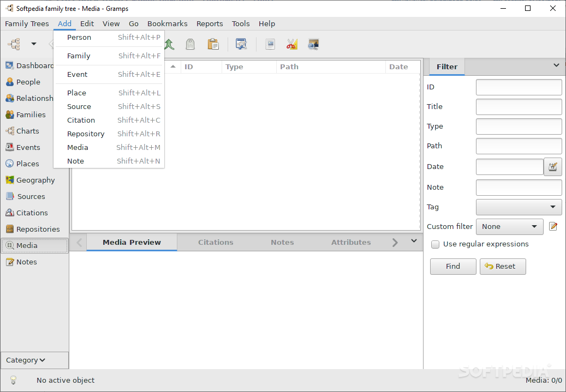
Task: Choose Person from the Add menu
Action: tap(109, 38)
